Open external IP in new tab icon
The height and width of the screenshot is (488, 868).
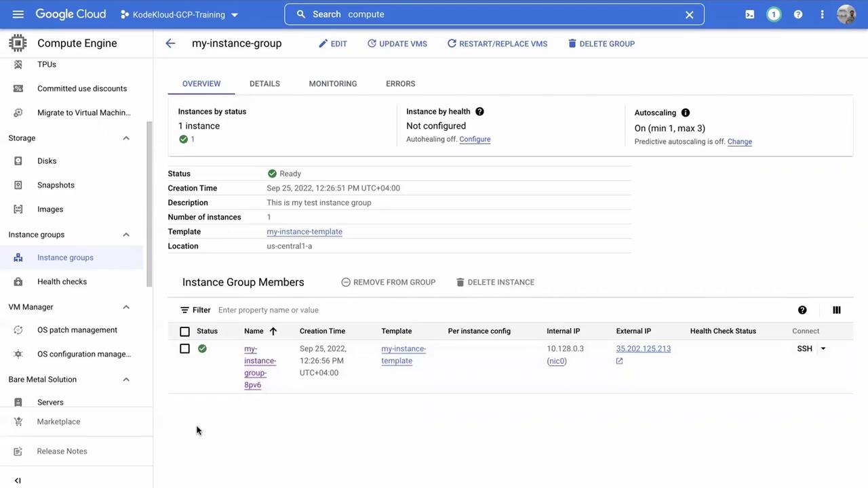[x=619, y=361]
